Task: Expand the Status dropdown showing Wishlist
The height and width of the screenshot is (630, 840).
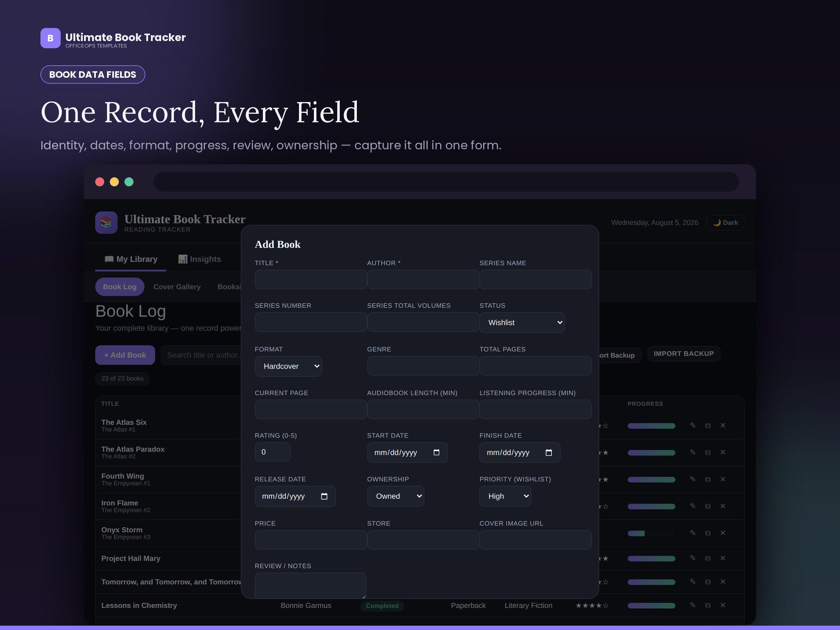Action: click(522, 322)
